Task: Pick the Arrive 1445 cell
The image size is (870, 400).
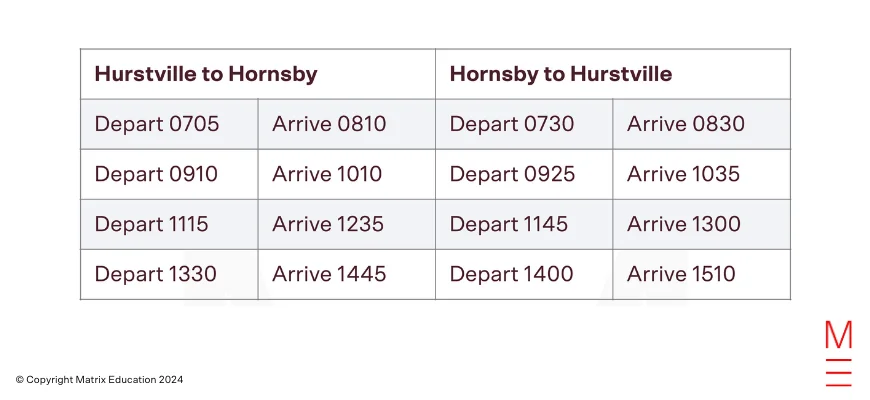Action: 347,275
